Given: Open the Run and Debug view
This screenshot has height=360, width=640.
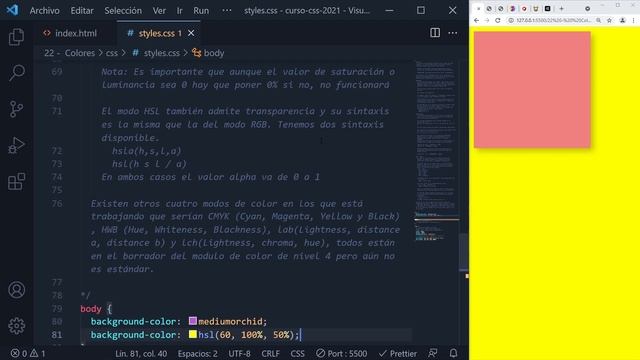Looking at the screenshot, I should tap(16, 145).
